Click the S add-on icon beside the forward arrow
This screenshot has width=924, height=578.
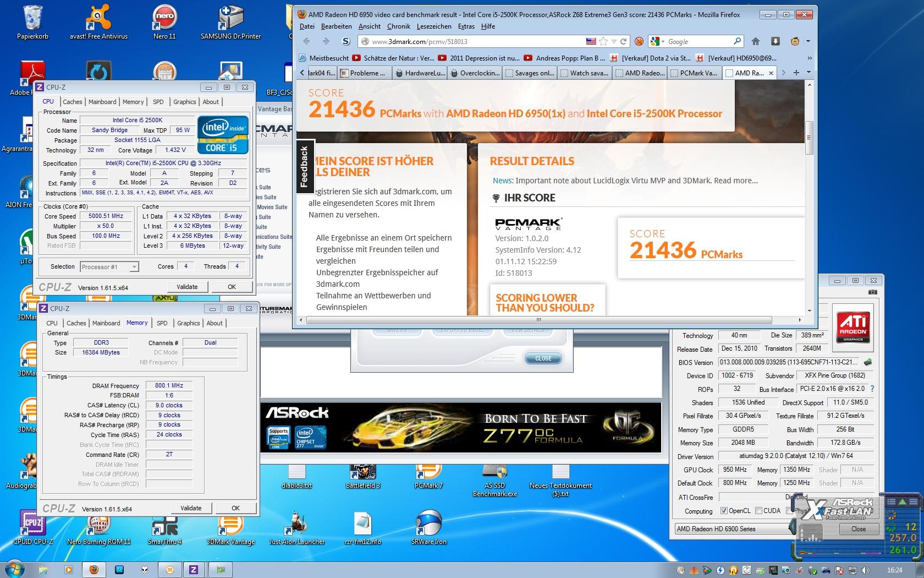[345, 41]
